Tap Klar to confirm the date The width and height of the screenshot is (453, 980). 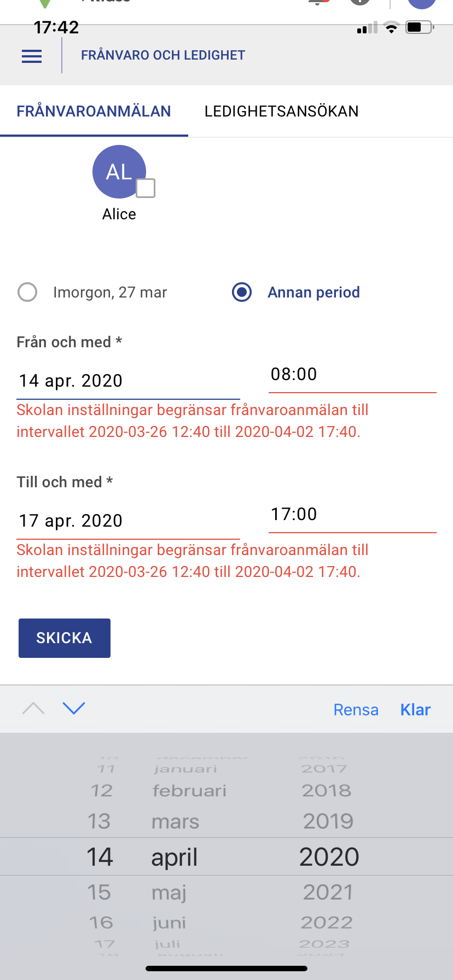[415, 710]
